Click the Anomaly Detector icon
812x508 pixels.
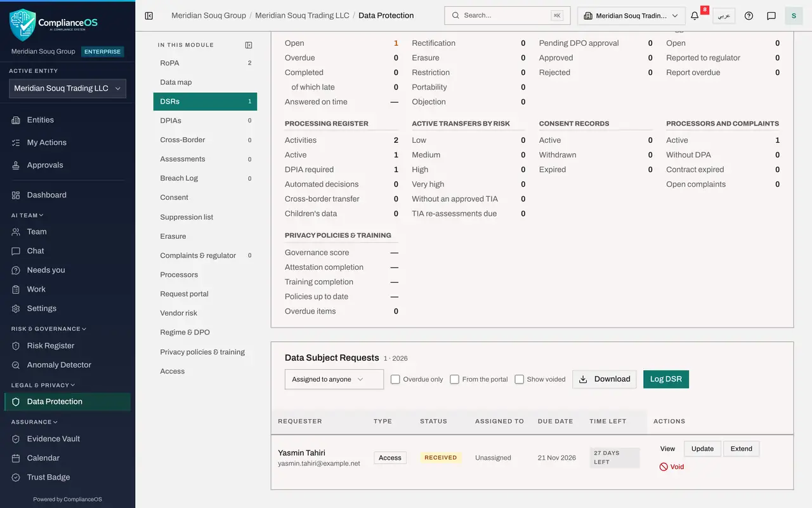[x=16, y=365]
